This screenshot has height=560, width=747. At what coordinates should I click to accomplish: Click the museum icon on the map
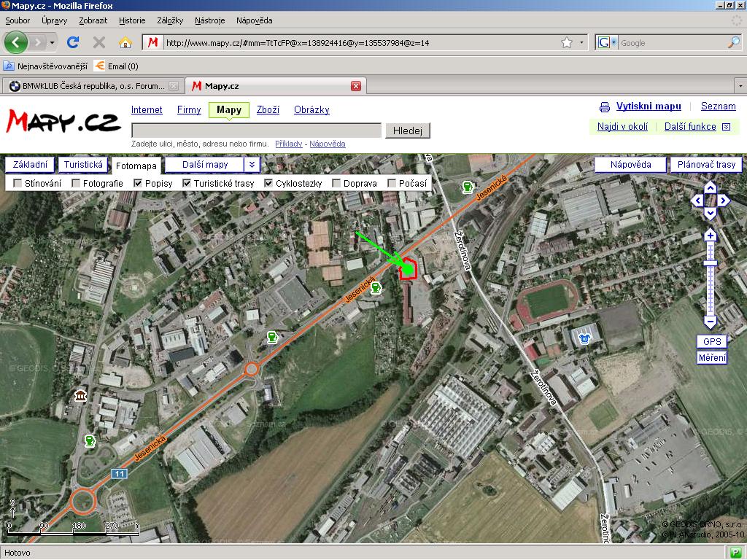80,395
